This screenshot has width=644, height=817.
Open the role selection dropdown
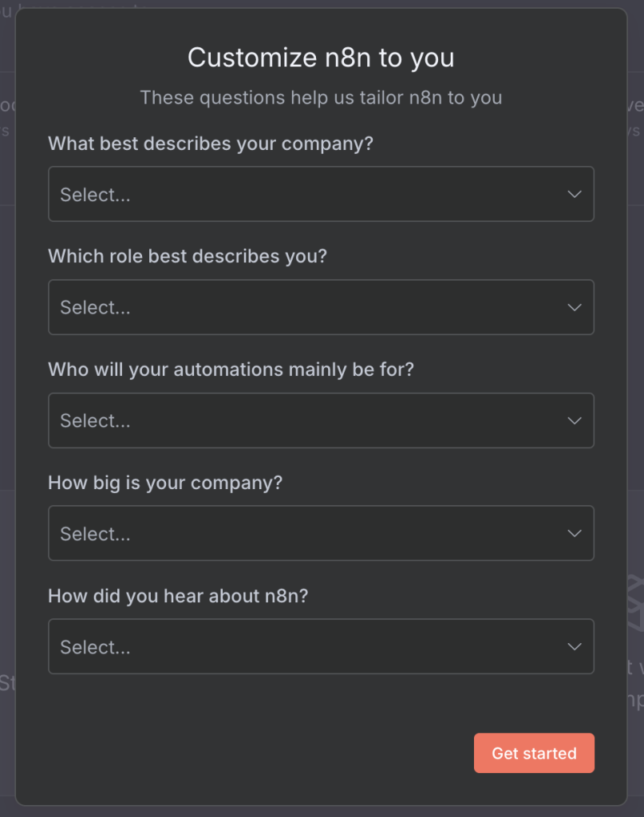tap(321, 307)
